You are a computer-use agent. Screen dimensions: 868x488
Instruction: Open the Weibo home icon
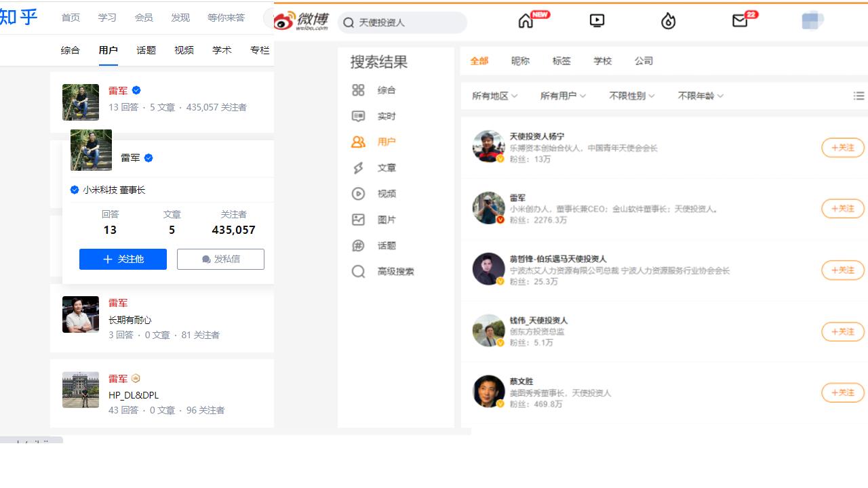click(x=526, y=20)
